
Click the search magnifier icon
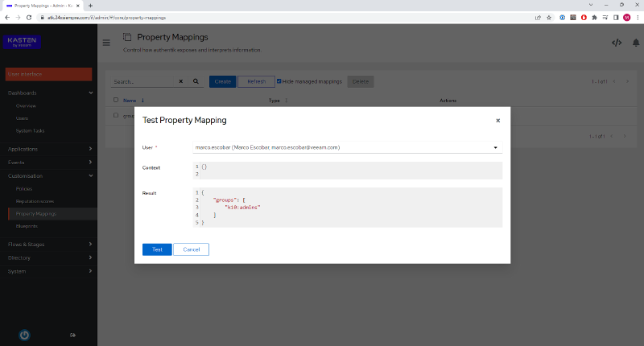pos(196,82)
